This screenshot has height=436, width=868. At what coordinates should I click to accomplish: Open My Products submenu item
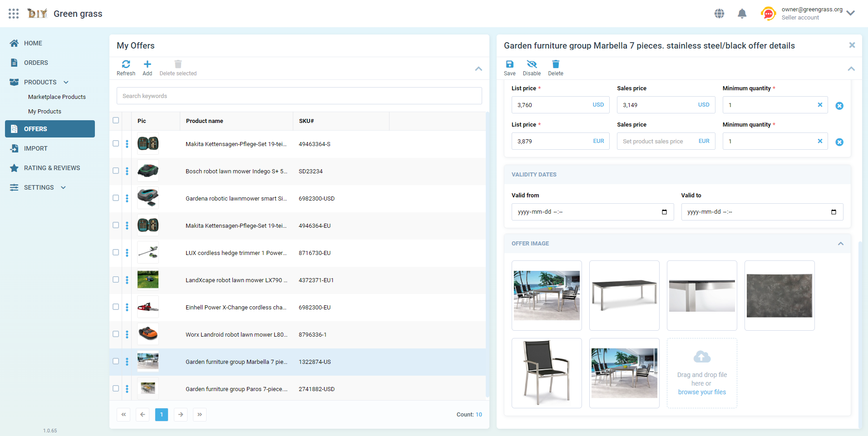(44, 111)
